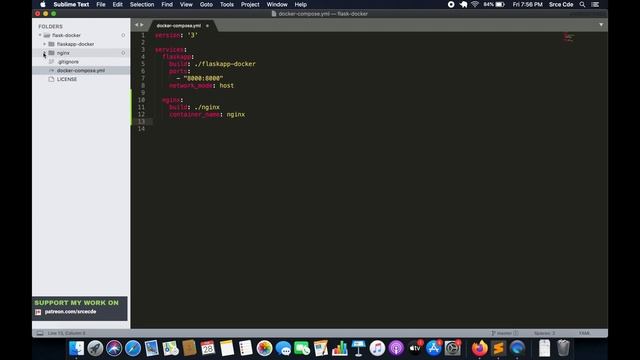Open screen recording status menu icon

pyautogui.click(x=451, y=4)
